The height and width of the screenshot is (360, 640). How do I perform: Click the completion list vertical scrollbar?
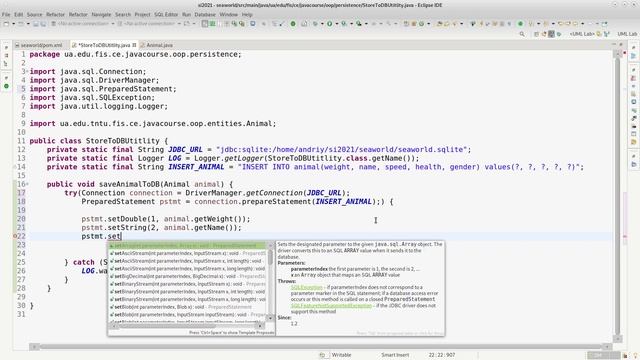pos(270,257)
